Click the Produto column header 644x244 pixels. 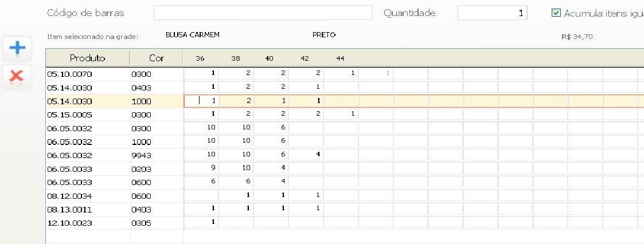87,58
